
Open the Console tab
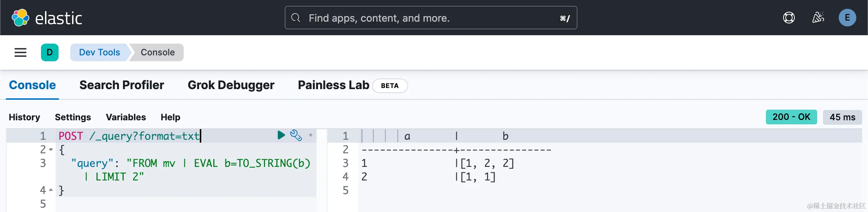(x=32, y=85)
